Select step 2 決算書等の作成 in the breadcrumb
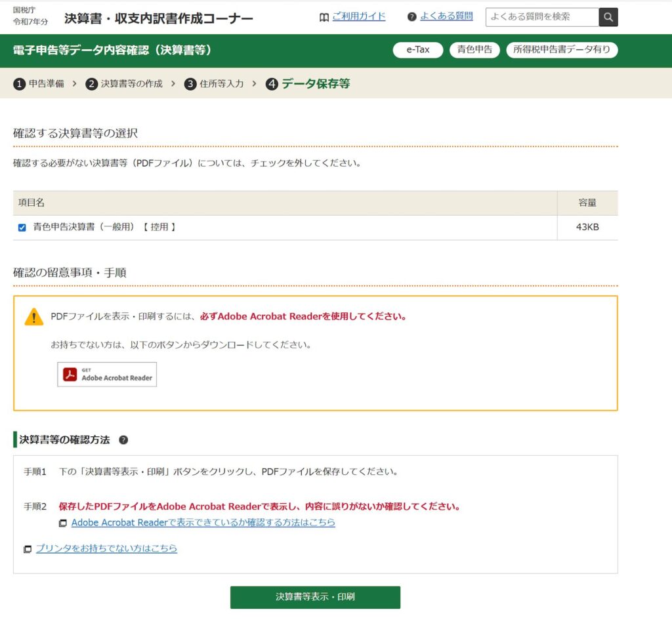Screen dimensions: 672x633 click(124, 84)
